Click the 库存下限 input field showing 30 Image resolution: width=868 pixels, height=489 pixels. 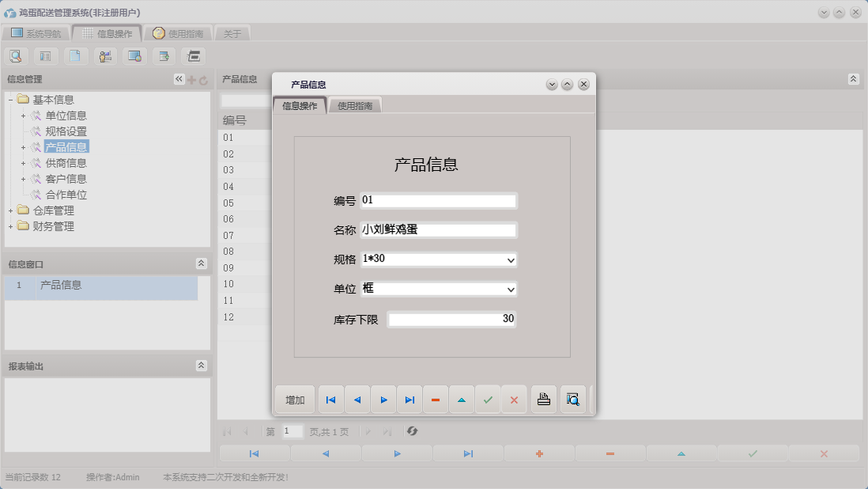(451, 319)
